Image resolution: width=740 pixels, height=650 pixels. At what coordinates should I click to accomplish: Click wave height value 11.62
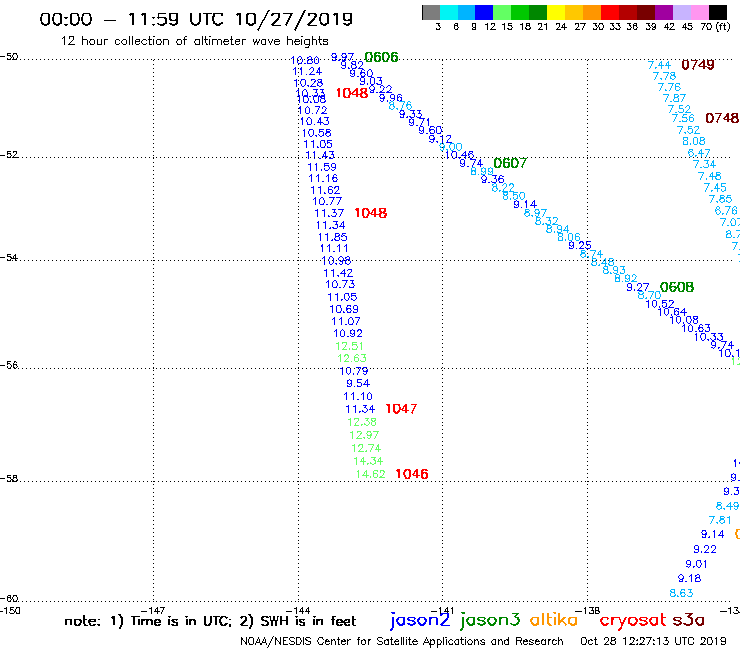[325, 190]
